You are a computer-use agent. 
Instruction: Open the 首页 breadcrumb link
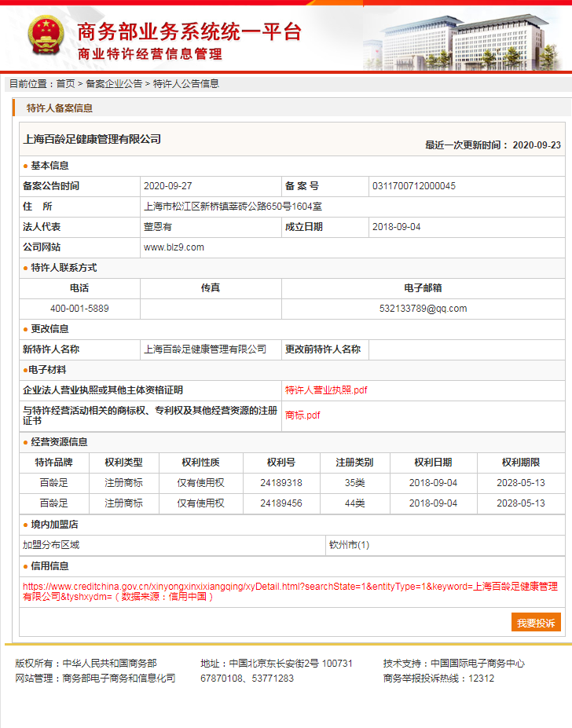pos(65,83)
